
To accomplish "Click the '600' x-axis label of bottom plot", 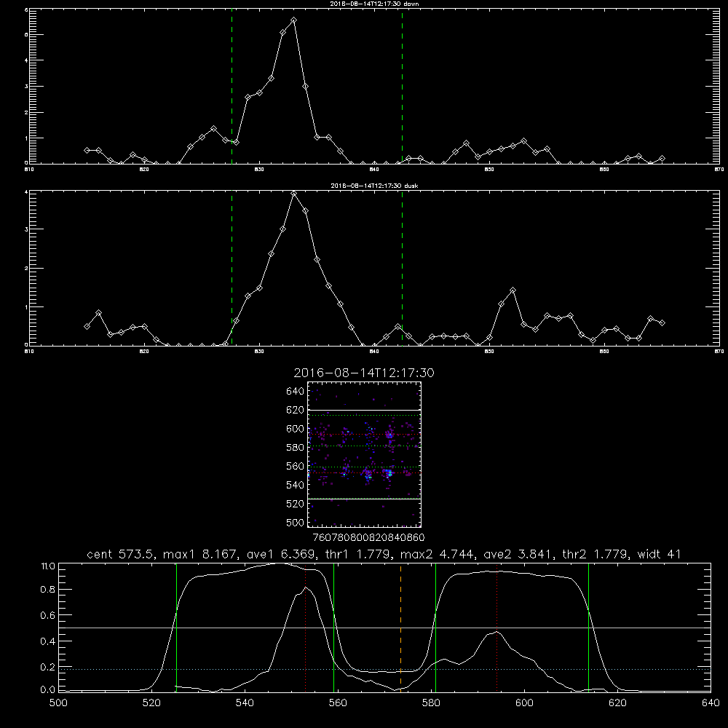I will point(524,703).
